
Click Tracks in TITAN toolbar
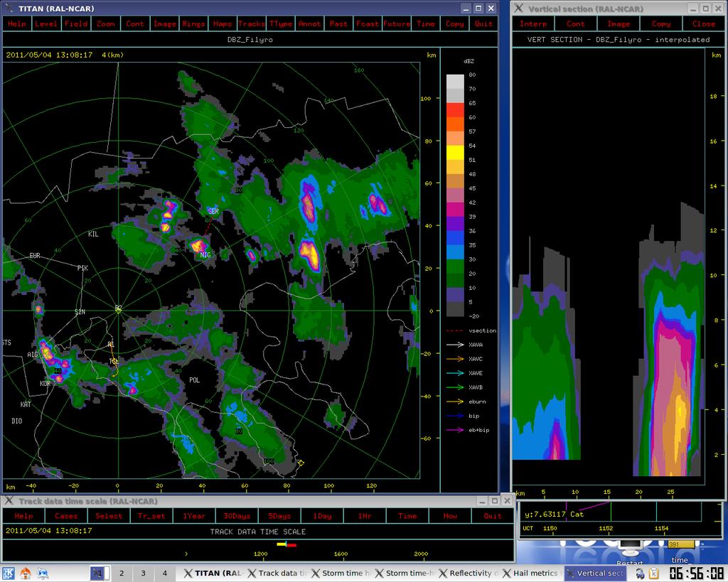coord(252,23)
